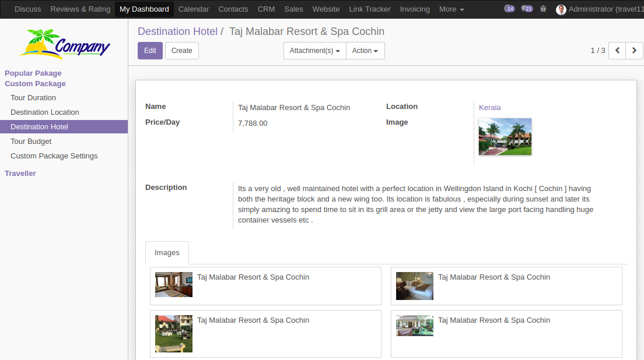The width and height of the screenshot is (644, 360).
Task: Select Destination Hotel in sidebar
Action: click(64, 126)
